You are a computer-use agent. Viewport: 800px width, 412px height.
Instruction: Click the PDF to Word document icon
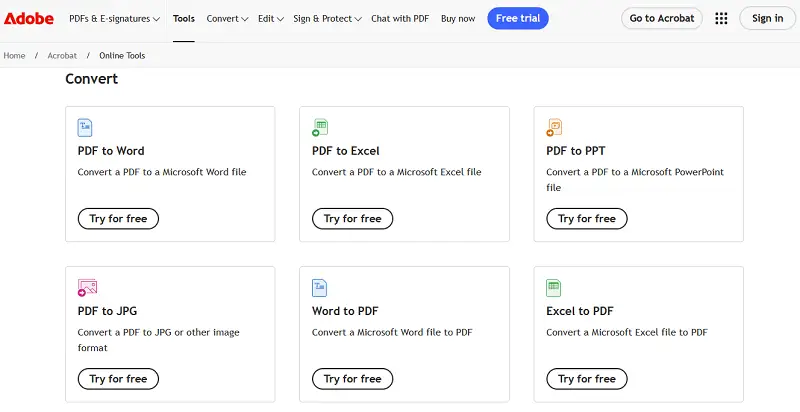pos(85,127)
